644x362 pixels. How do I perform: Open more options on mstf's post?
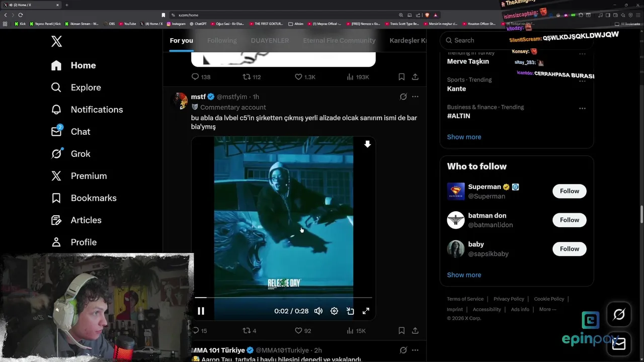tap(415, 97)
